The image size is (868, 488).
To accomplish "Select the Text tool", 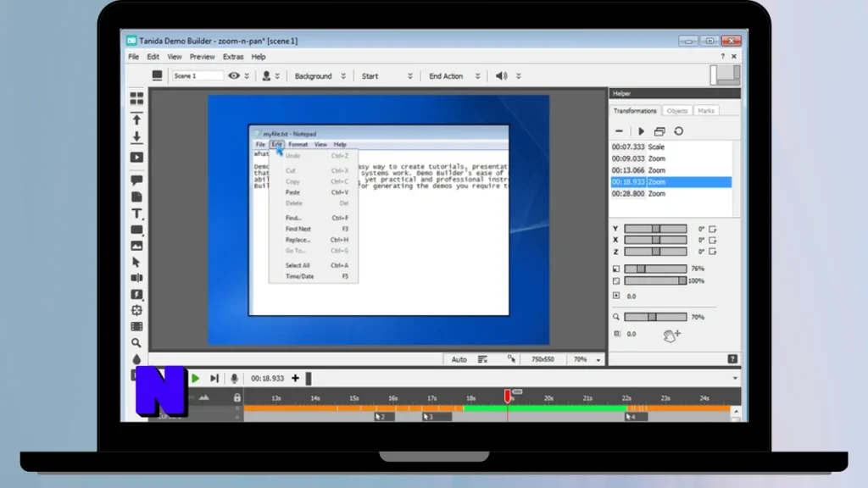I will (x=136, y=213).
